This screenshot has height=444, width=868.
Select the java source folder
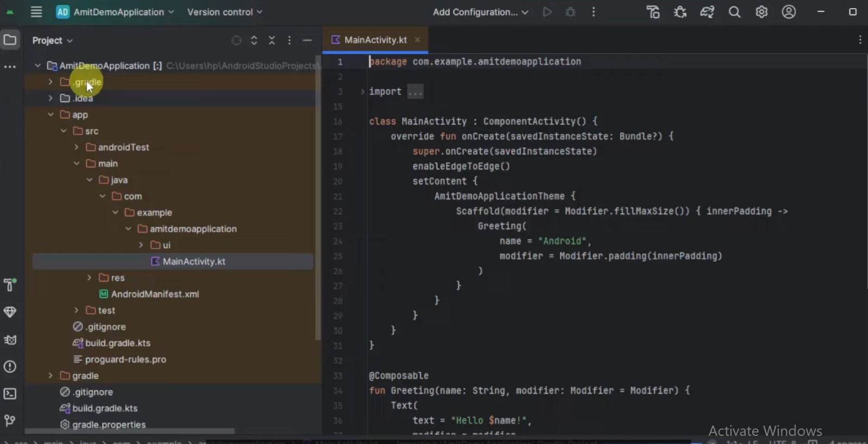(113, 180)
